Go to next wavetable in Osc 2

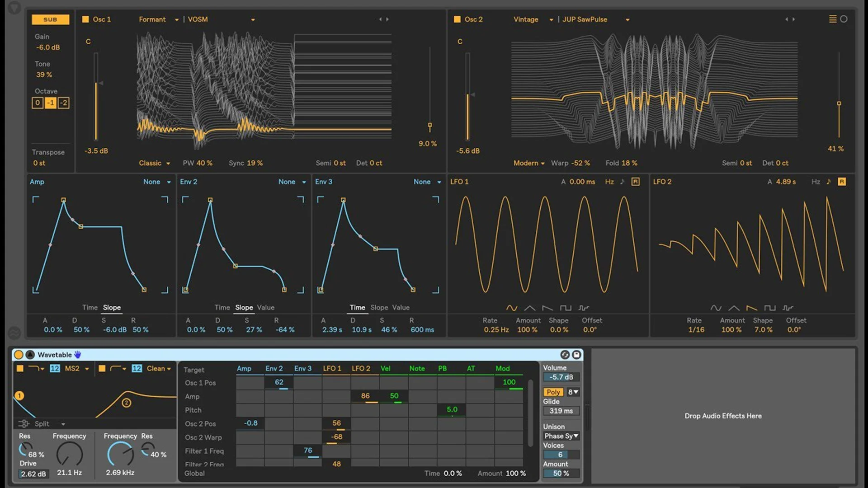tap(794, 19)
